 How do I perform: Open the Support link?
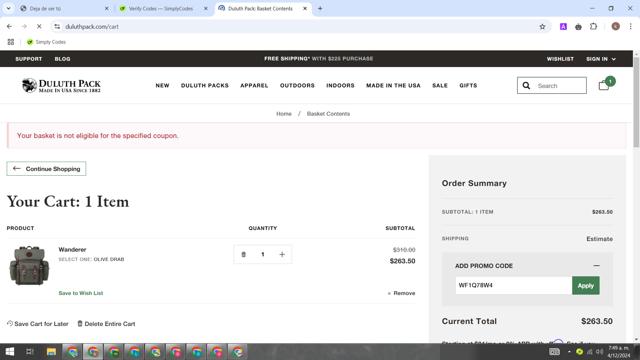[29, 59]
